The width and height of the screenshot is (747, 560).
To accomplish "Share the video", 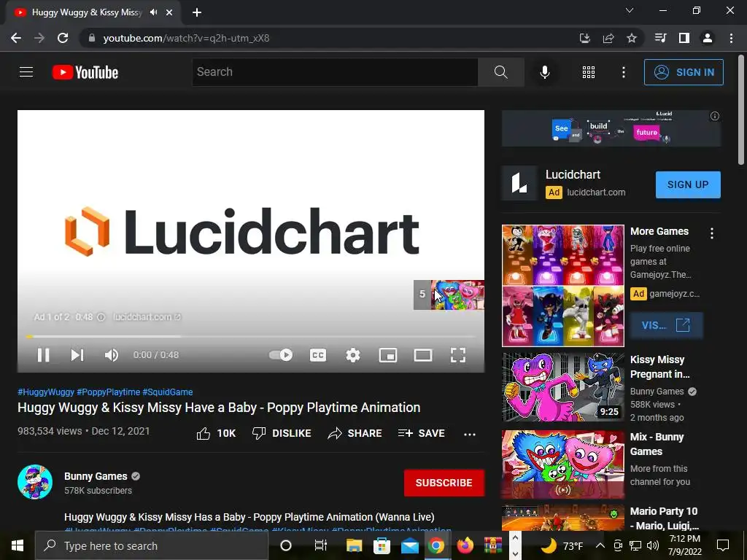I will click(x=355, y=433).
